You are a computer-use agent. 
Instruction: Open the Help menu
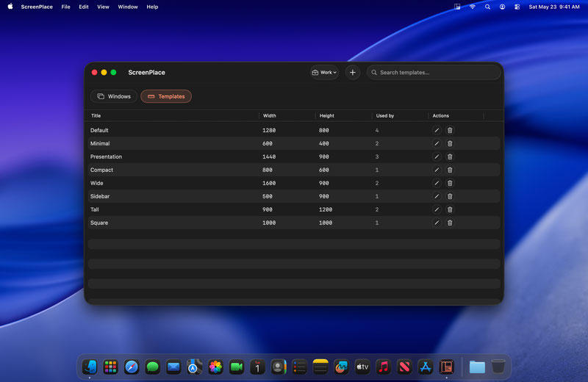tap(152, 7)
